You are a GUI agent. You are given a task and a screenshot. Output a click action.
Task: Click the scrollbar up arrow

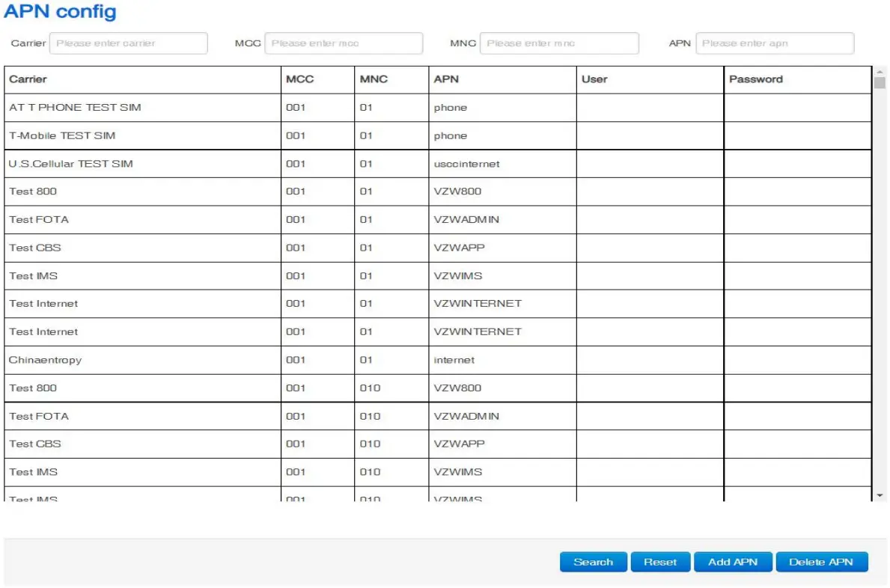(x=880, y=71)
